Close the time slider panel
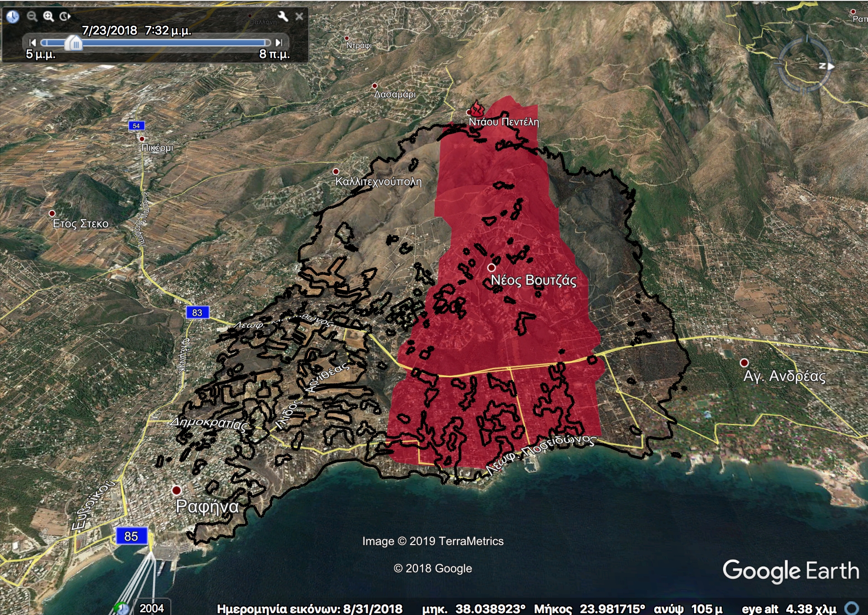868x615 pixels. pyautogui.click(x=299, y=17)
